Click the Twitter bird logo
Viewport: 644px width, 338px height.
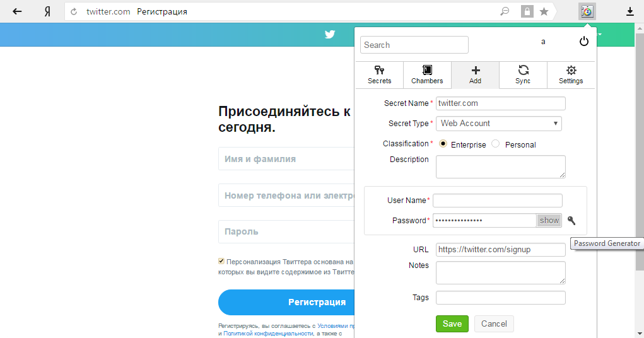click(330, 35)
